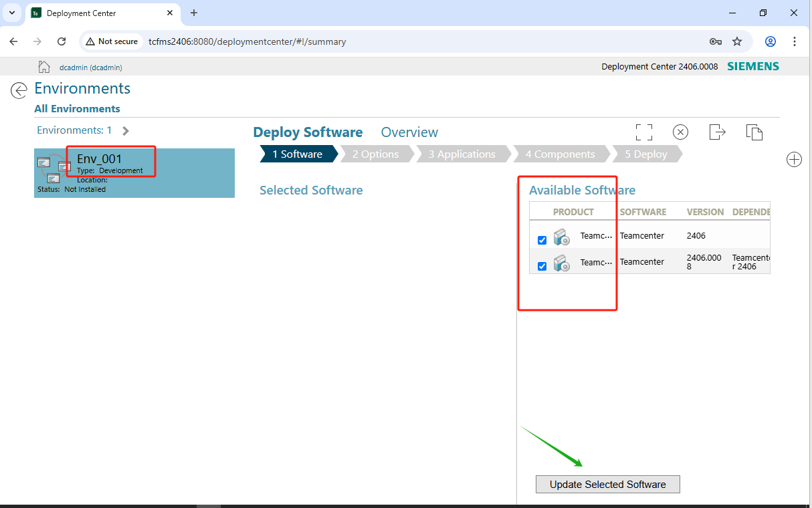The image size is (812, 508).
Task: Click All Environments link
Action: point(78,109)
